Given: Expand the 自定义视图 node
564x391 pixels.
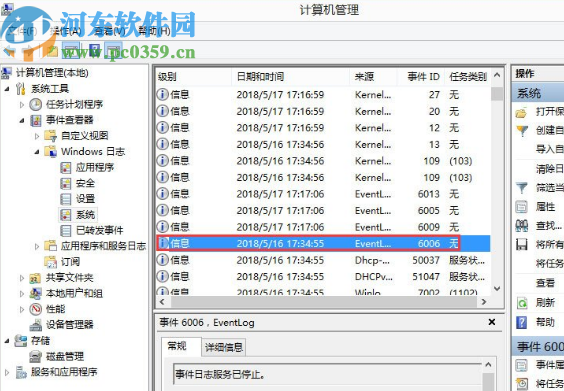Looking at the screenshot, I should [37, 136].
